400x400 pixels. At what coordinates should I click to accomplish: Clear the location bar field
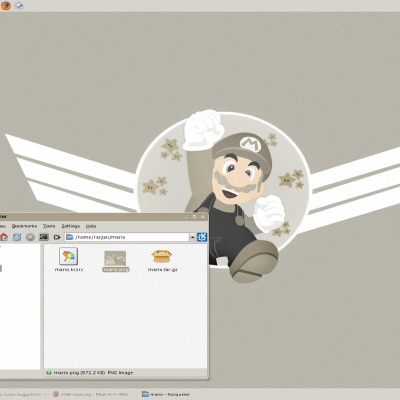(57, 237)
